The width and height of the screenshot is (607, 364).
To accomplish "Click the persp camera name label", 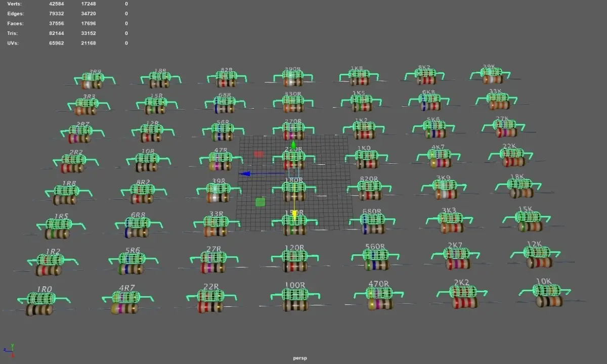I will tap(300, 358).
